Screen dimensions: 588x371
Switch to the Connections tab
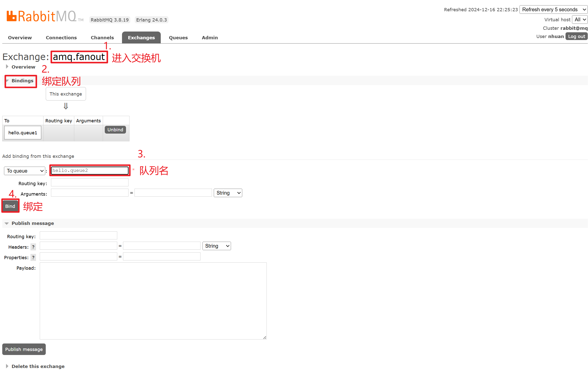(x=61, y=38)
